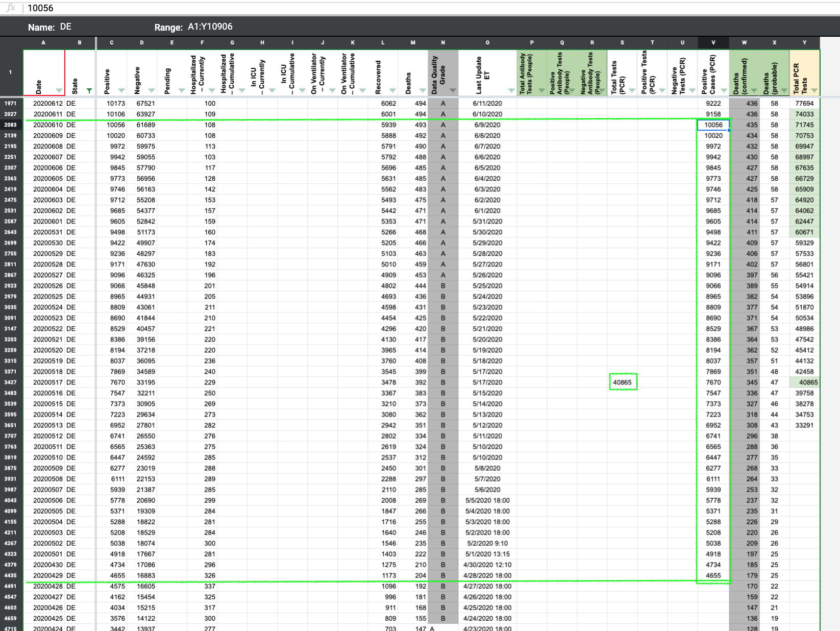Select column N header
The image size is (840, 631).
[x=443, y=42]
